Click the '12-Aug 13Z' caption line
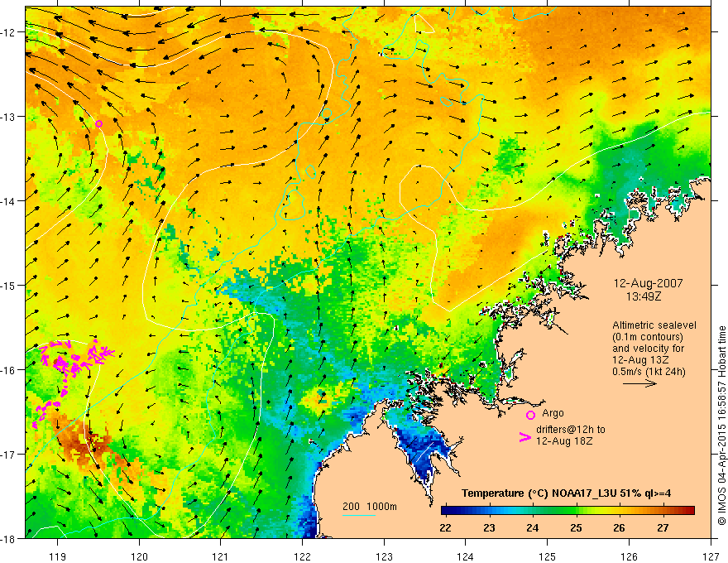 point(640,359)
